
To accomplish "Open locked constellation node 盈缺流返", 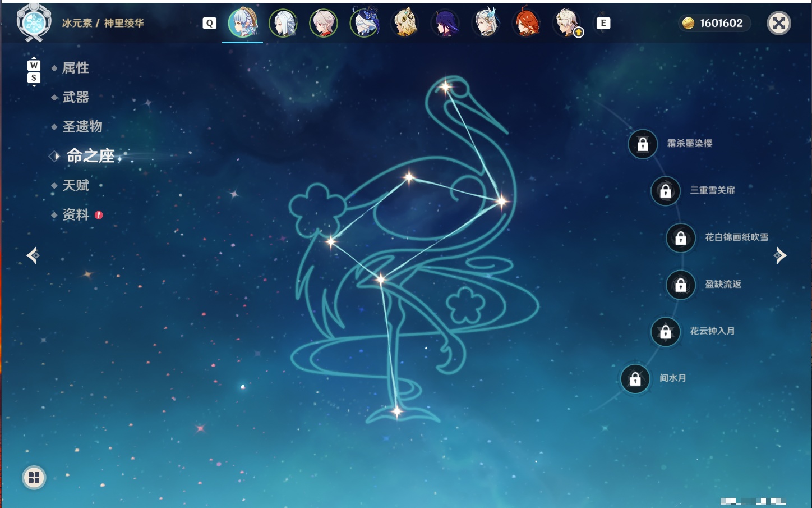I will pyautogui.click(x=681, y=285).
